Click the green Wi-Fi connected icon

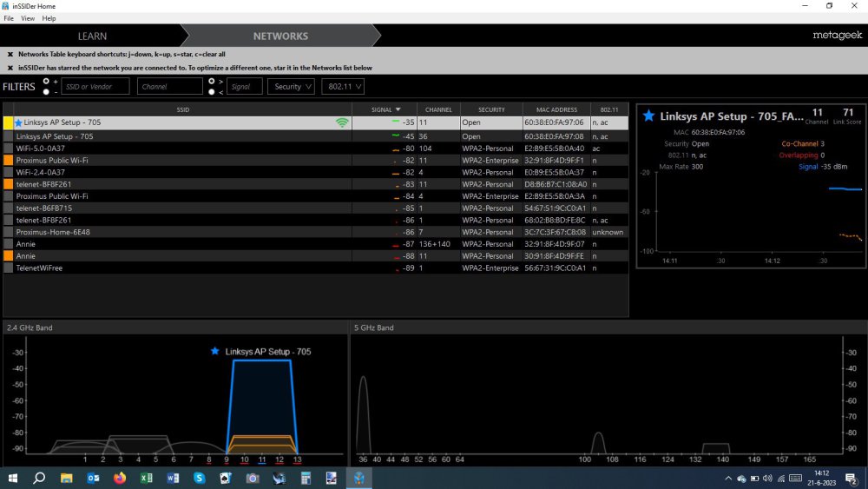pyautogui.click(x=343, y=123)
